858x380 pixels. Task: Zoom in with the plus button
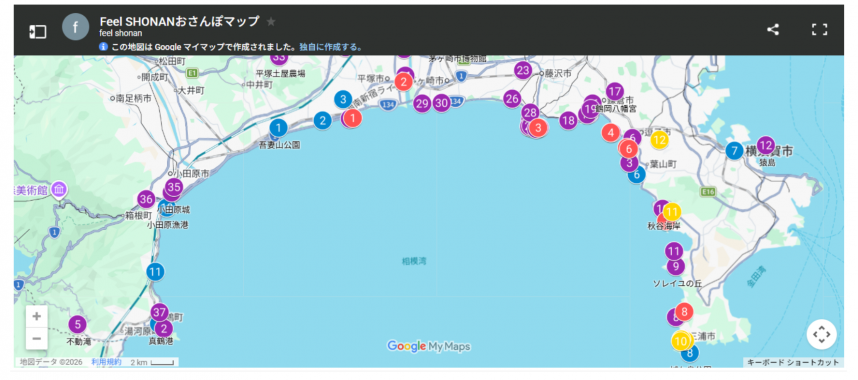pos(37,316)
